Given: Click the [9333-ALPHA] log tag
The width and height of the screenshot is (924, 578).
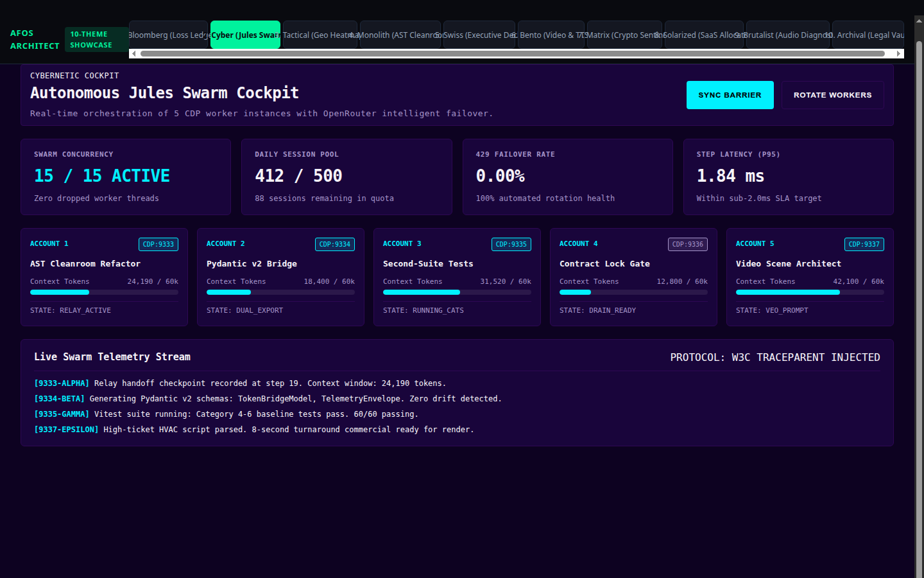Looking at the screenshot, I should tap(62, 383).
